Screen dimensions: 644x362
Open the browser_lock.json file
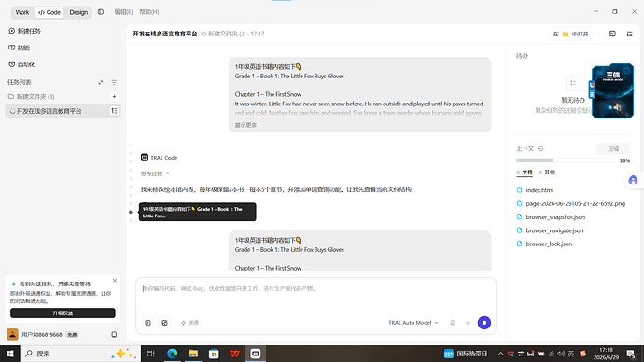pyautogui.click(x=544, y=244)
